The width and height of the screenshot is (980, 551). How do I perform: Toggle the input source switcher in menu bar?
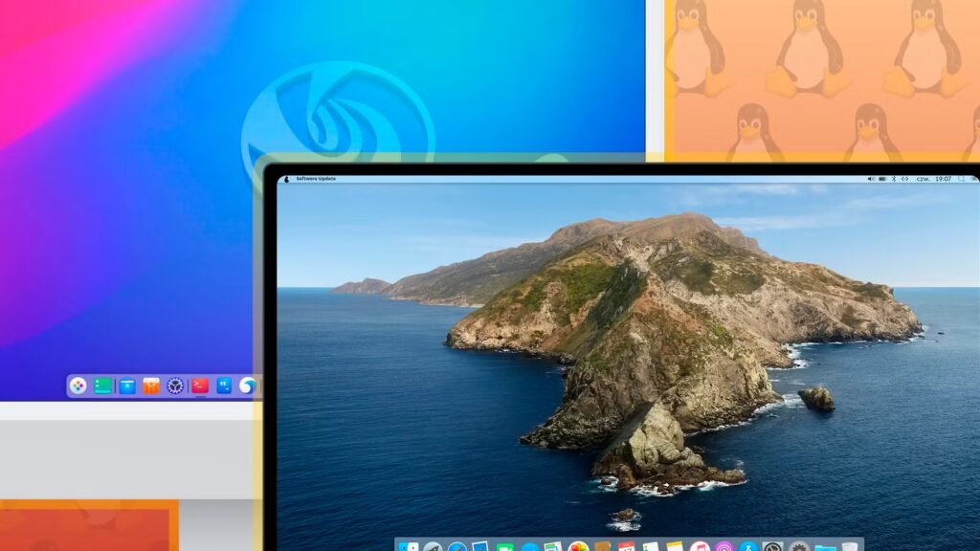click(x=905, y=178)
